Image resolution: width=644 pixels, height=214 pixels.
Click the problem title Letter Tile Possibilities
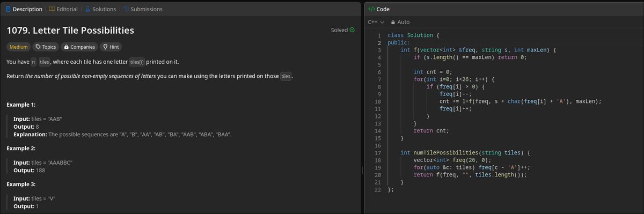(70, 31)
